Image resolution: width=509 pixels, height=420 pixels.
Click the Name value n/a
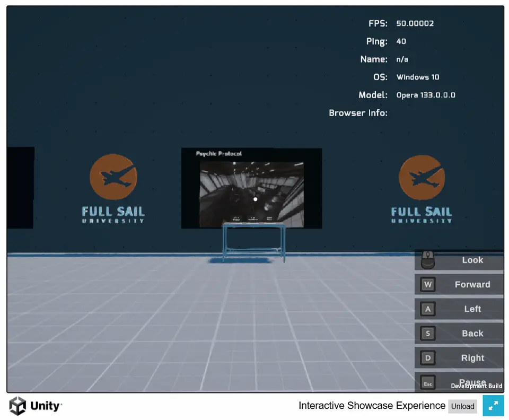402,59
